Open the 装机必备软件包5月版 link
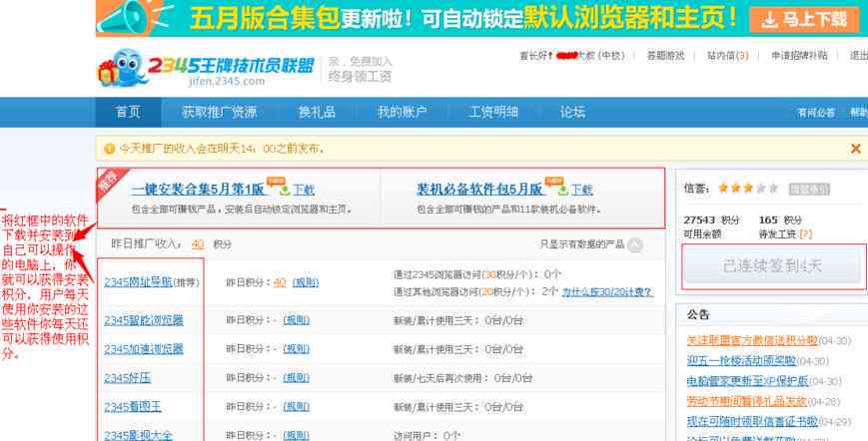The width and height of the screenshot is (868, 441). tap(479, 189)
